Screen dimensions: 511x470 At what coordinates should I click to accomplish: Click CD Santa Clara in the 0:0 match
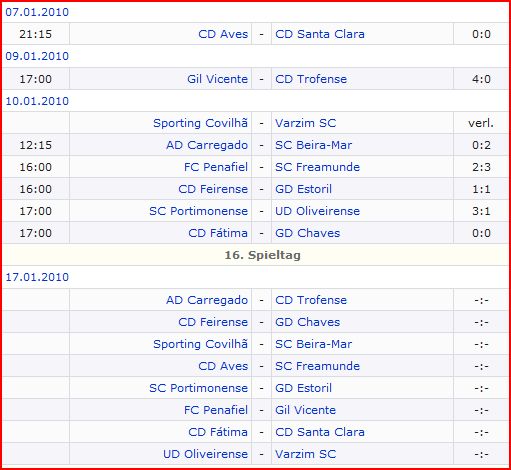pos(320,34)
